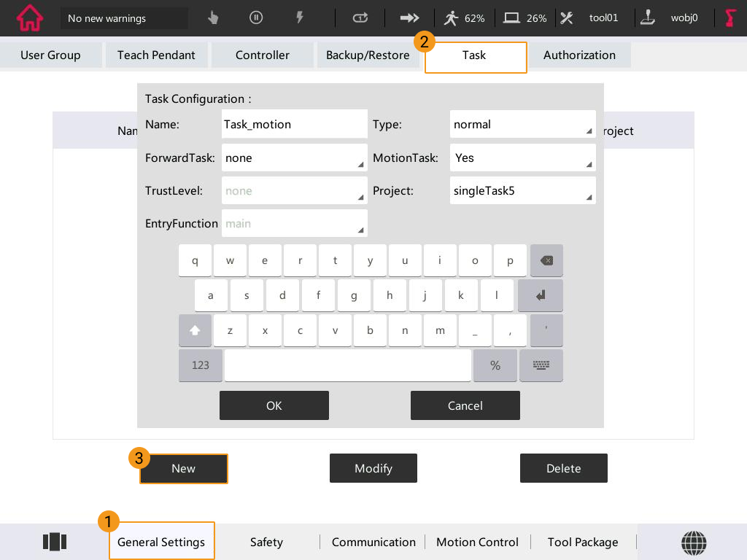
Task: Confirm task configuration with OK
Action: click(x=274, y=405)
